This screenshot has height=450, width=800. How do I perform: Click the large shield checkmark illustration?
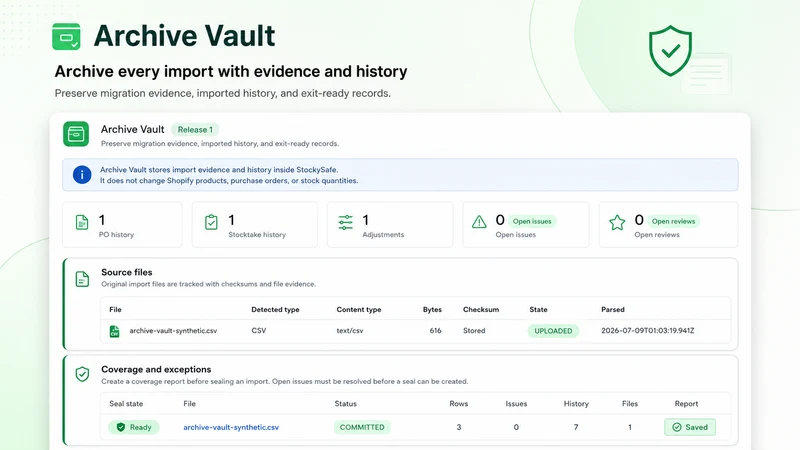click(x=670, y=51)
